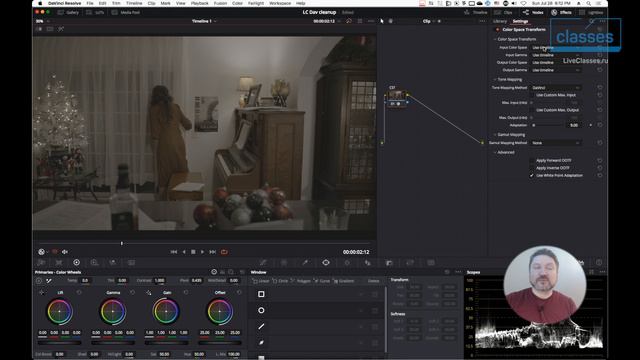This screenshot has width=640, height=360.
Task: Select the Tracker palette icon
Action: (347, 262)
